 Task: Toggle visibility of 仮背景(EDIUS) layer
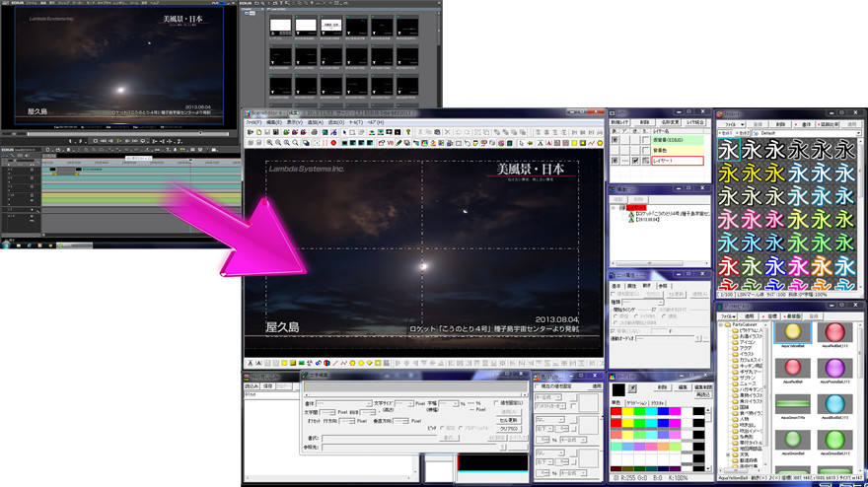tap(615, 140)
